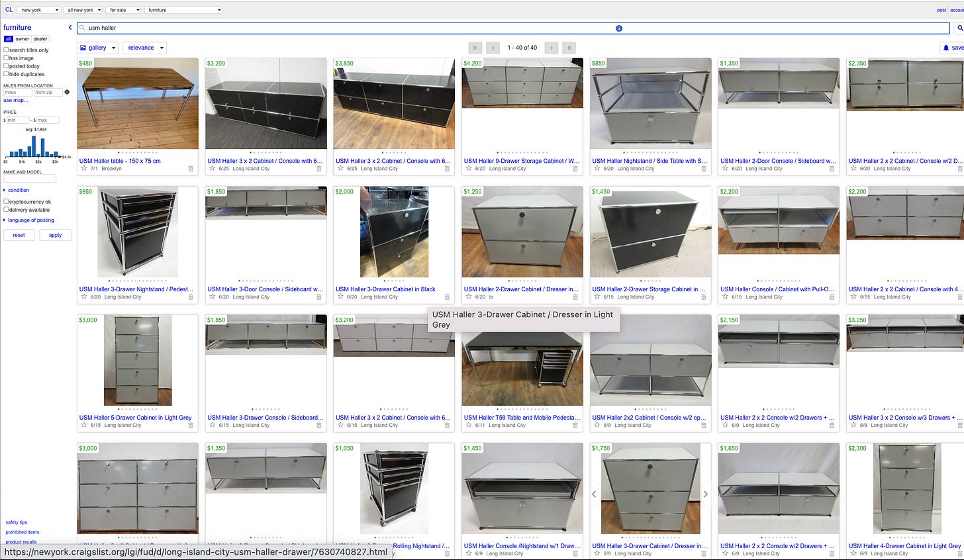Viewport: 964px width, 560px height.
Task: Favorite the USM Haller table listing star
Action: pos(84,168)
